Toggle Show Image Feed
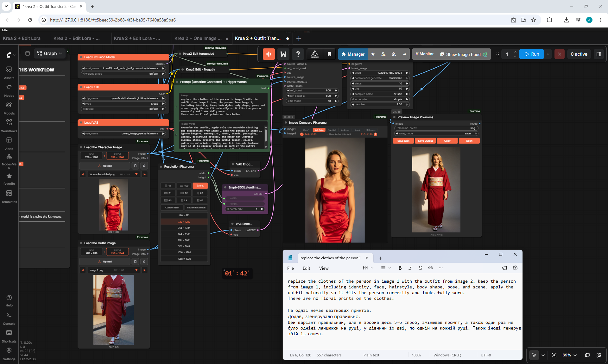This screenshot has height=364, width=608. [464, 54]
